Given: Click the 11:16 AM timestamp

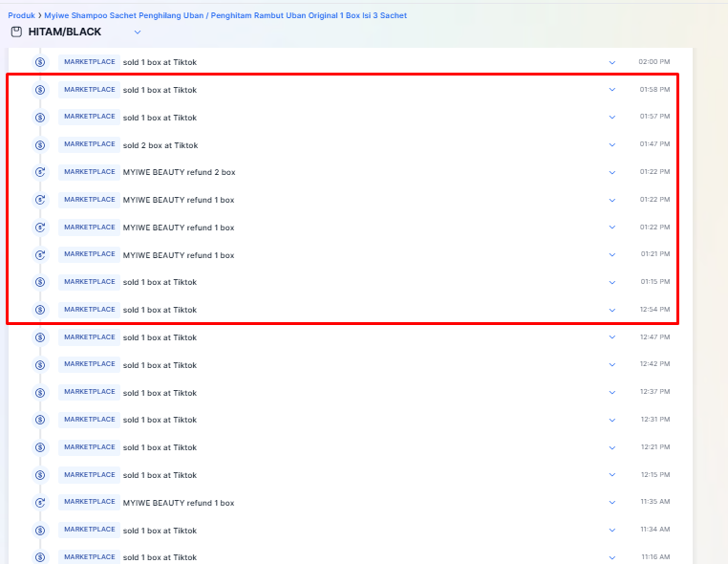Looking at the screenshot, I should tap(655, 556).
